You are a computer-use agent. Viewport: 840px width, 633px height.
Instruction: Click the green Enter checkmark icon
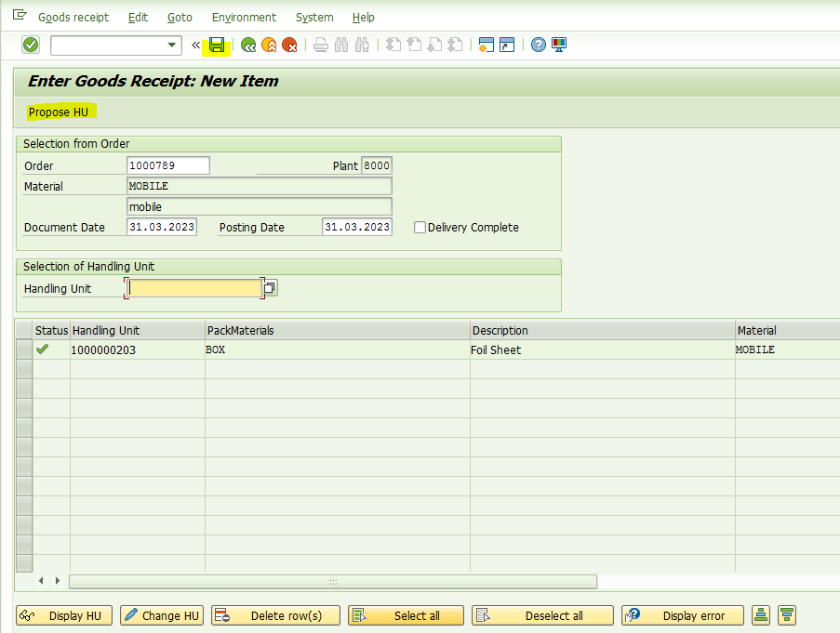(x=31, y=45)
